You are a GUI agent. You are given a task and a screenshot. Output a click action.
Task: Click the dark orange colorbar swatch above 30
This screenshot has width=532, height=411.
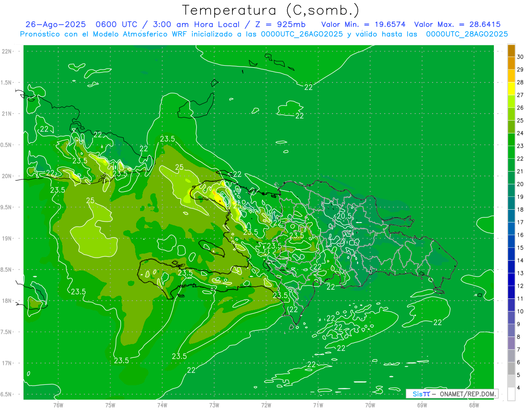point(511,51)
